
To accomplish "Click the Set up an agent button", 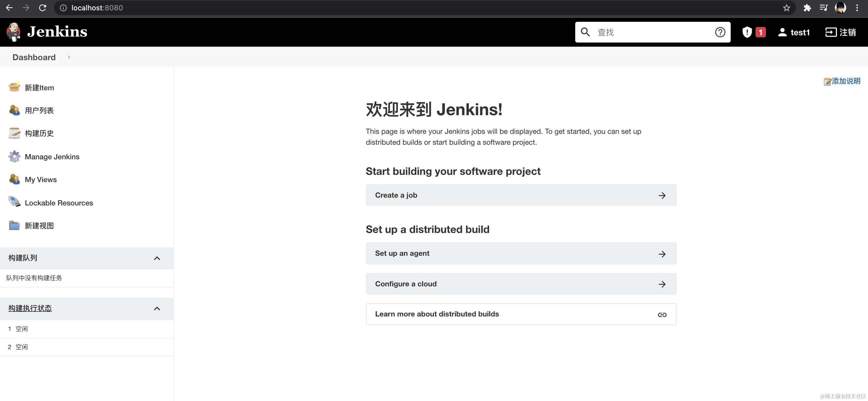I will 521,253.
